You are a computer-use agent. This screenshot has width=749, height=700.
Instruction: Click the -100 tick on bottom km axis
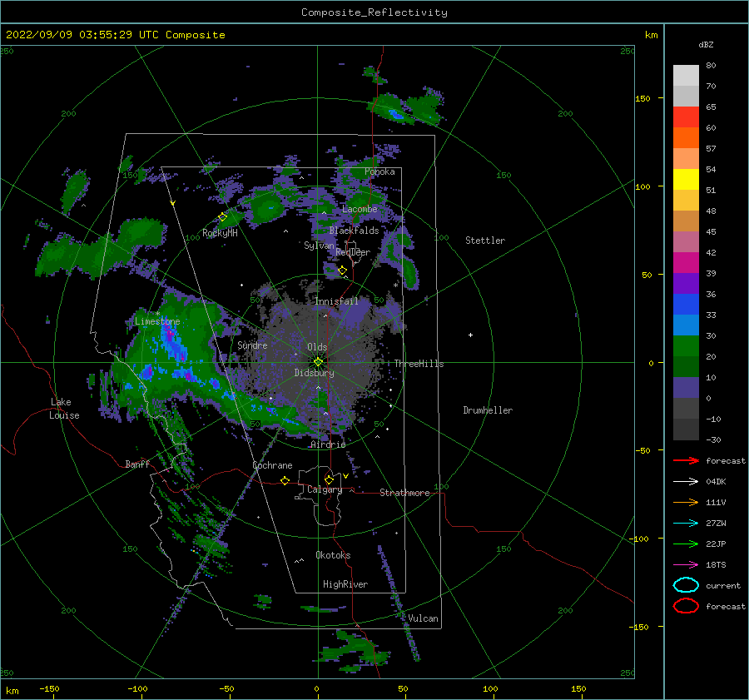(137, 689)
